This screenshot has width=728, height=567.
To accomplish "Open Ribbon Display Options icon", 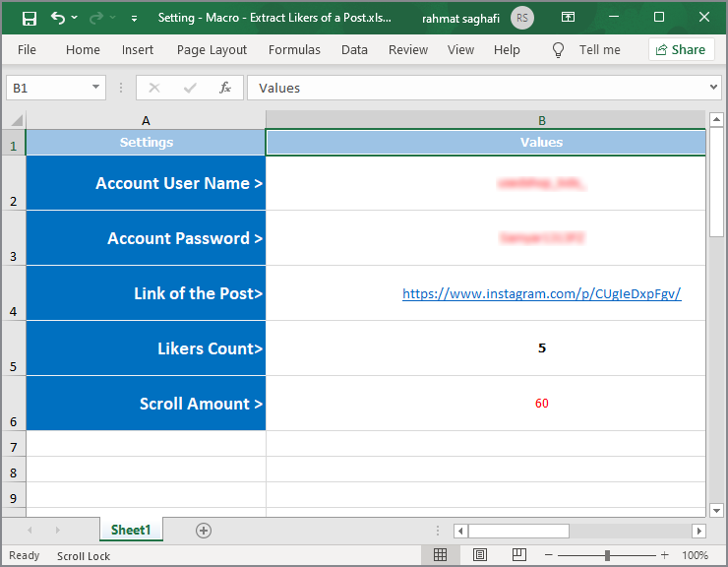I will (x=568, y=17).
